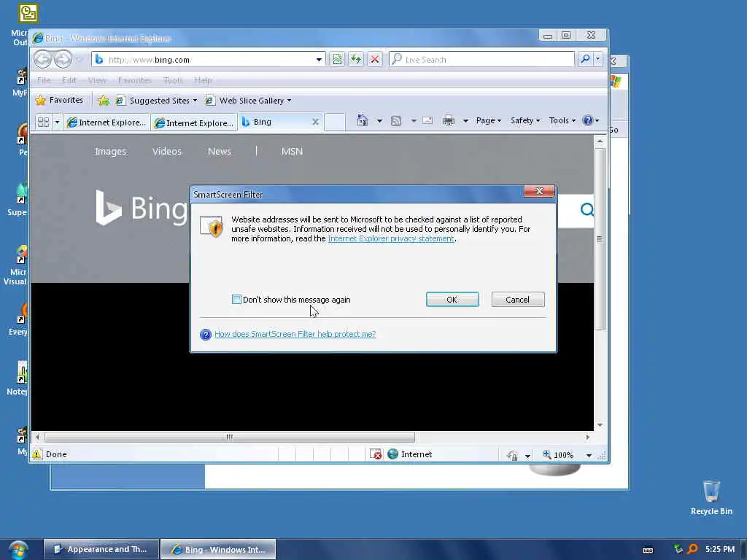The image size is (747, 560).
Task: Expand the zoom level dropdown arrow
Action: pyautogui.click(x=589, y=455)
